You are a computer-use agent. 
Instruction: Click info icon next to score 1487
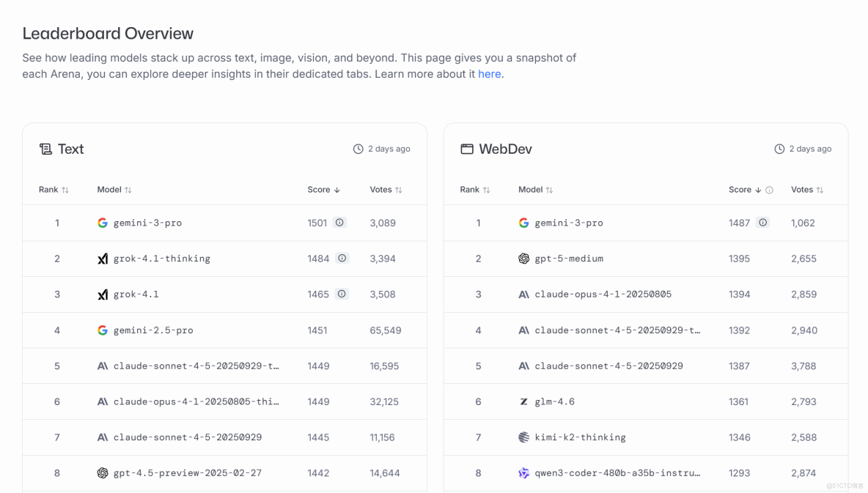[763, 223]
